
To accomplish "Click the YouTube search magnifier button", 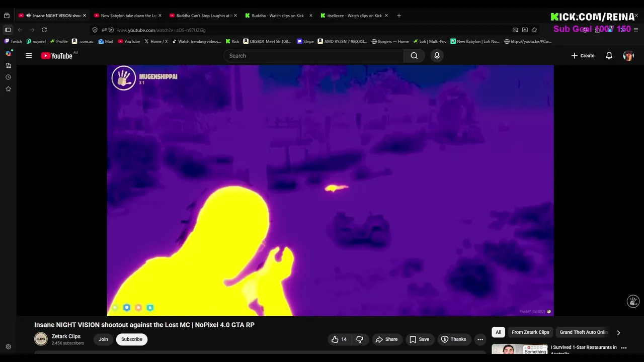I will pyautogui.click(x=414, y=56).
